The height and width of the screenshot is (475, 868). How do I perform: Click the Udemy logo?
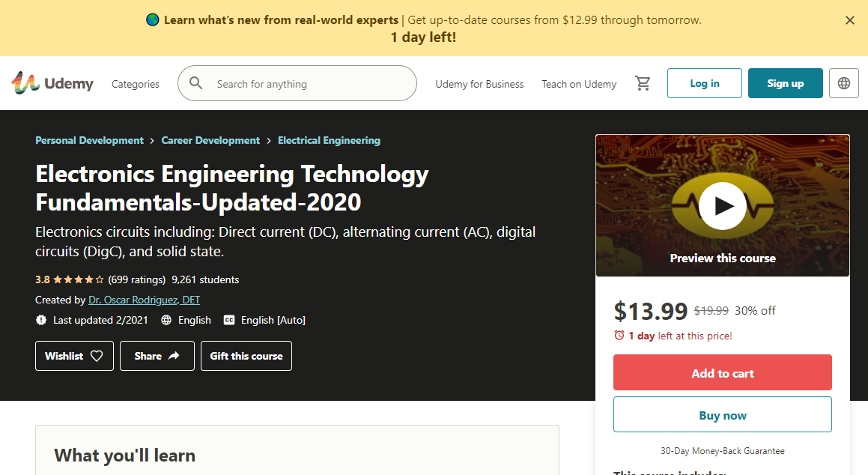(52, 83)
